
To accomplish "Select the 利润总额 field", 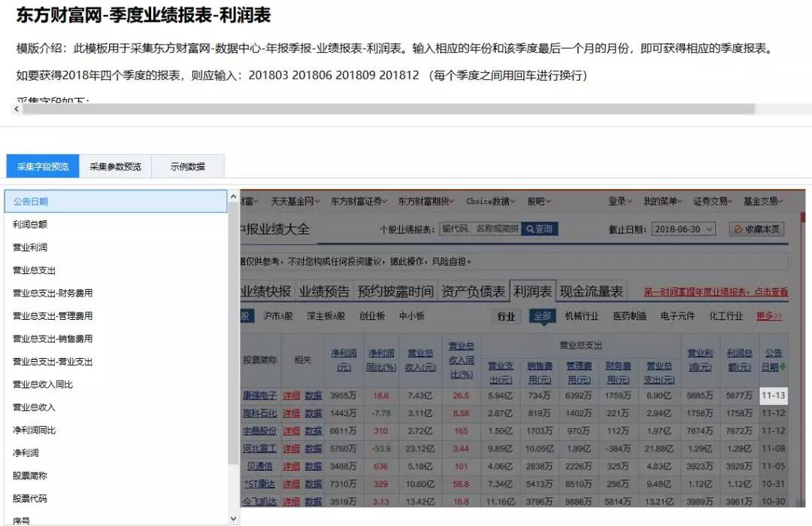I will click(x=116, y=224).
